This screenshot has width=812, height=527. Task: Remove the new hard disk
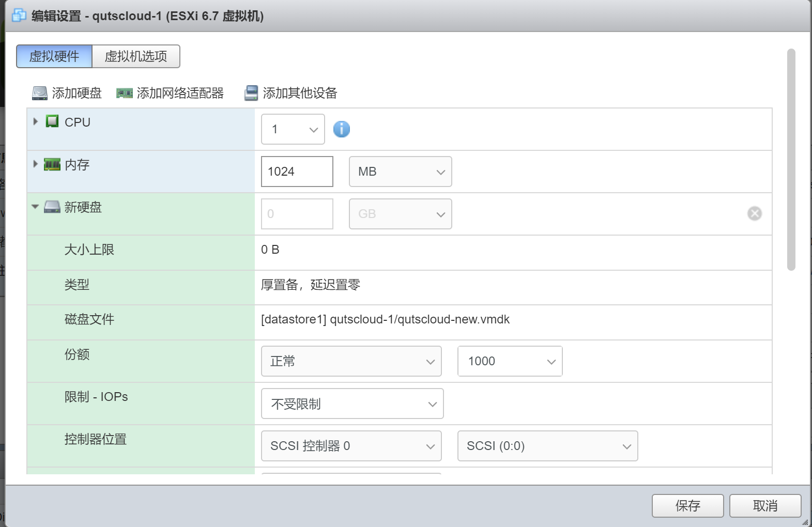755,213
